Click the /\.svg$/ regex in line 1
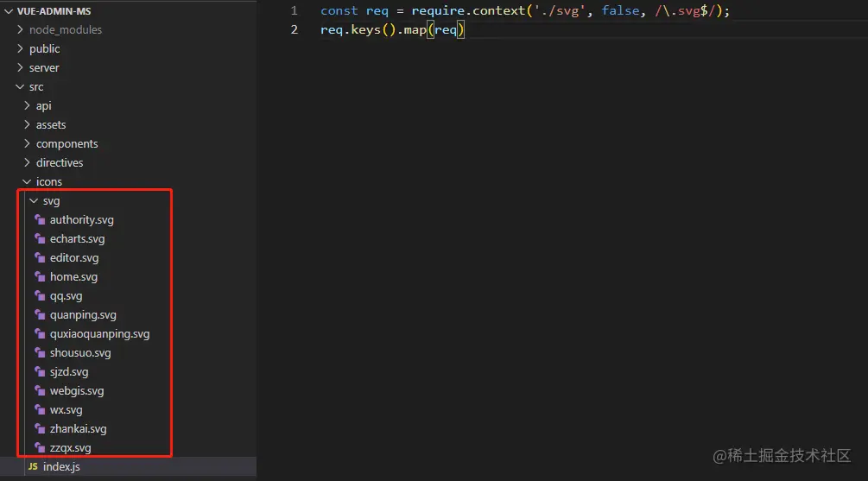The height and width of the screenshot is (481, 868). 685,10
